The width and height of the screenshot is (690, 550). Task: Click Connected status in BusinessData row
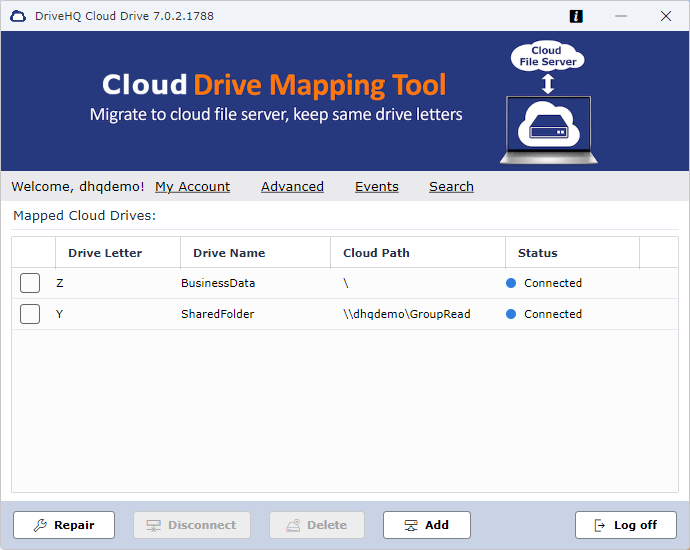553,283
